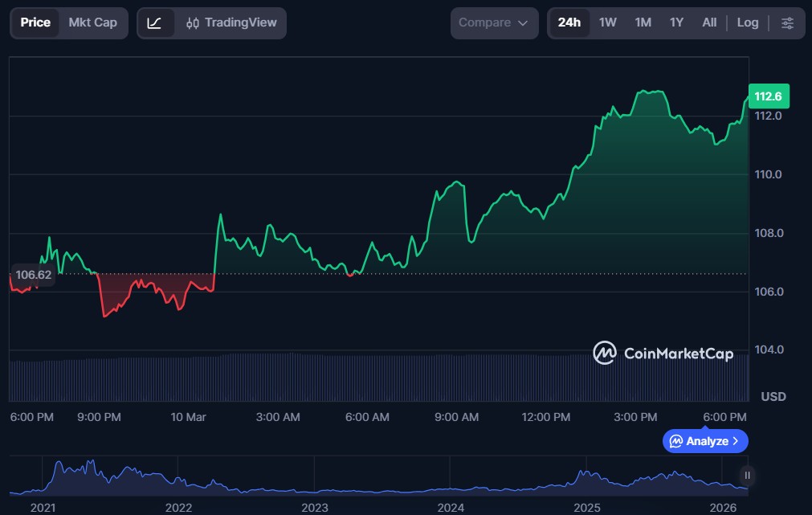Screen dimensions: 812x515
Task: Click the 10 Mar date marker
Action: point(189,417)
